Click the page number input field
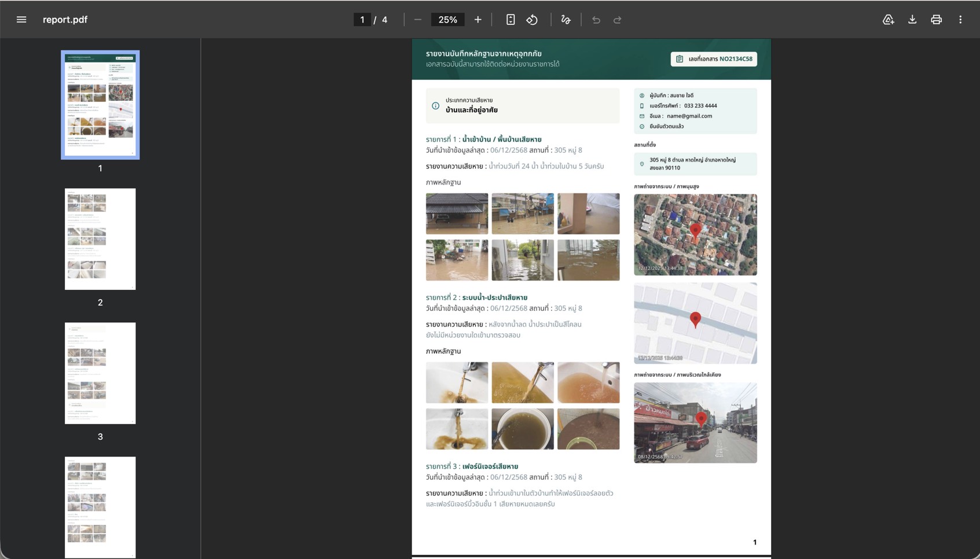980x559 pixels. [x=362, y=20]
